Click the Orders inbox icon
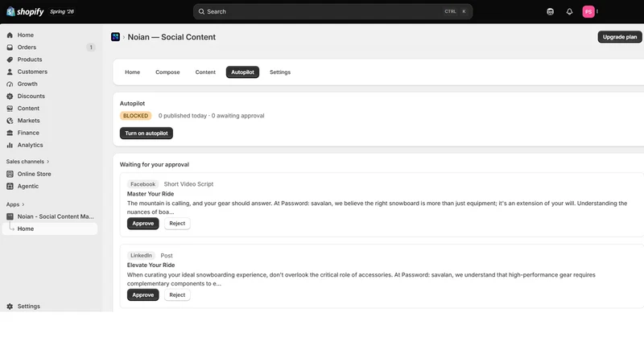Screen dimensions: 644x362 pyautogui.click(x=10, y=47)
